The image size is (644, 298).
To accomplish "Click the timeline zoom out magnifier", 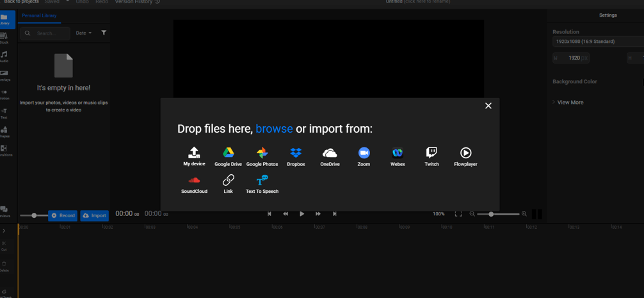I will (472, 214).
